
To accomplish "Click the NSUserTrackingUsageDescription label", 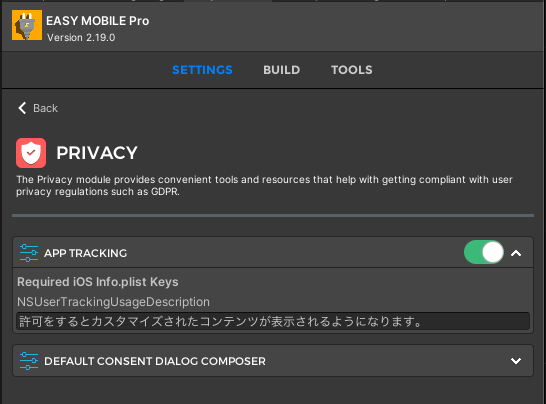I will 114,302.
